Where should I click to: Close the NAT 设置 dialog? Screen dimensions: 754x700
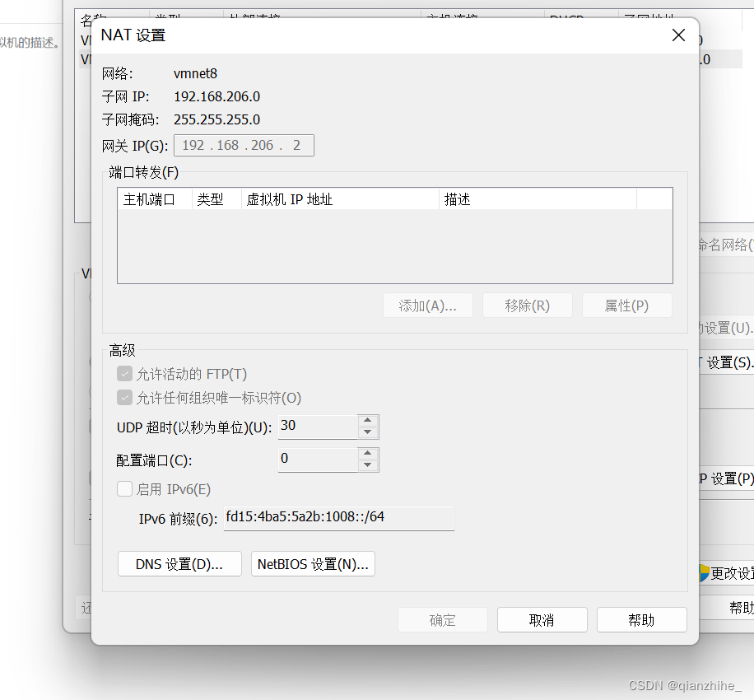click(678, 35)
